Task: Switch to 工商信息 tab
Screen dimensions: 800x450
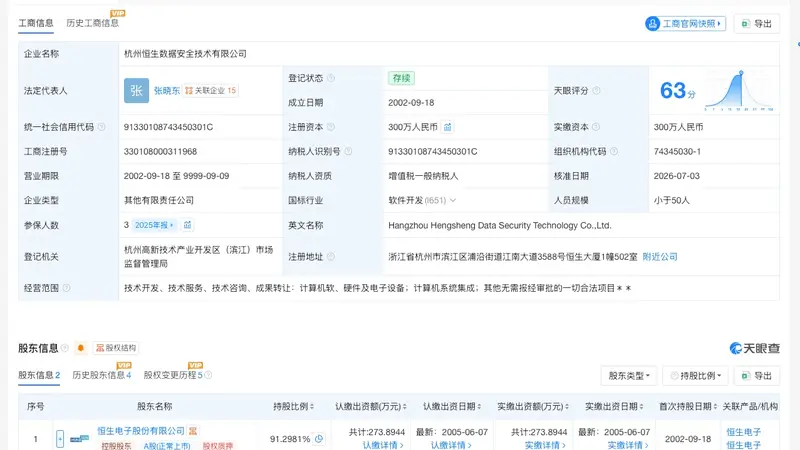Action: [36, 23]
